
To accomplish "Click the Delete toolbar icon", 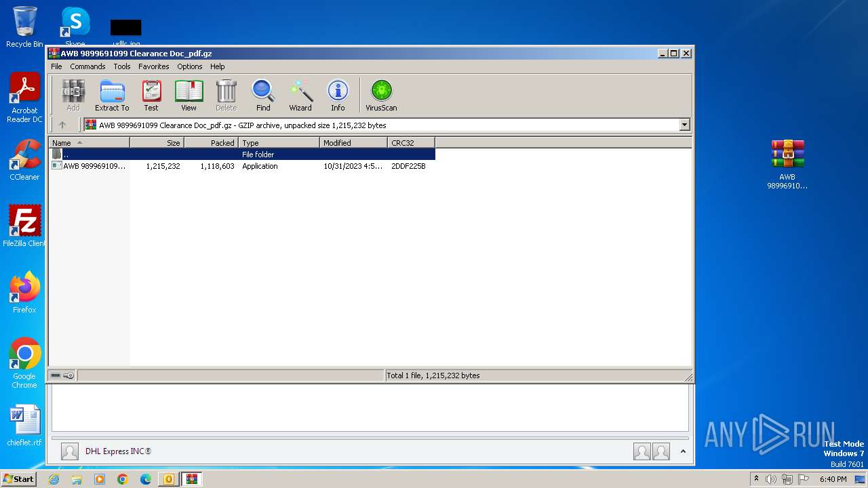I will point(226,96).
